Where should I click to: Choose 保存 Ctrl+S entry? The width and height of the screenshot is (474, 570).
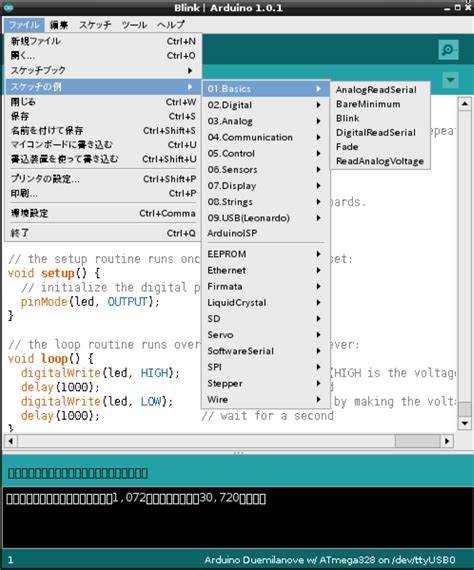[x=103, y=116]
